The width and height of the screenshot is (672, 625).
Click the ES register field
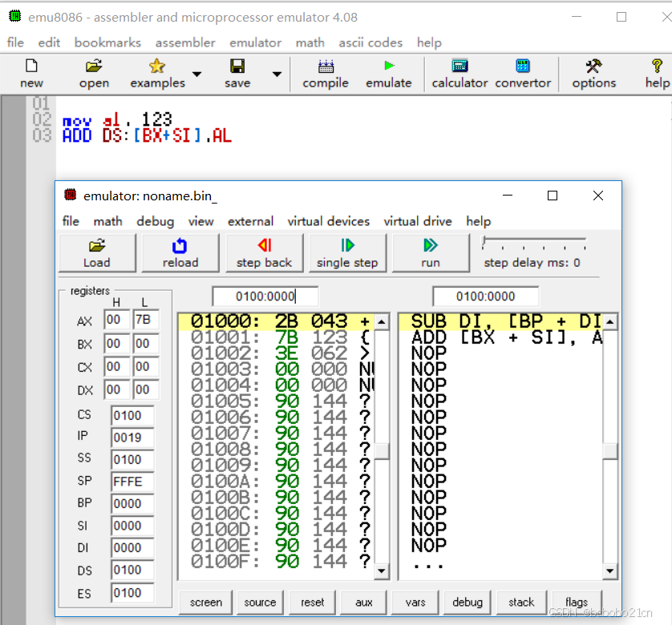click(132, 593)
